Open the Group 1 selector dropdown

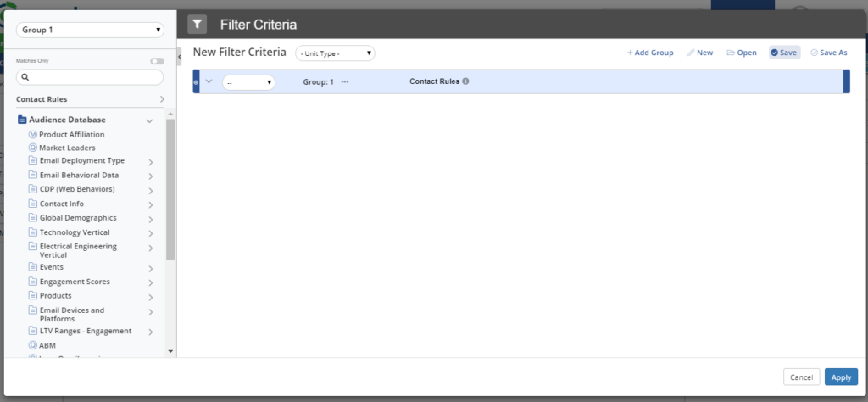[x=90, y=30]
